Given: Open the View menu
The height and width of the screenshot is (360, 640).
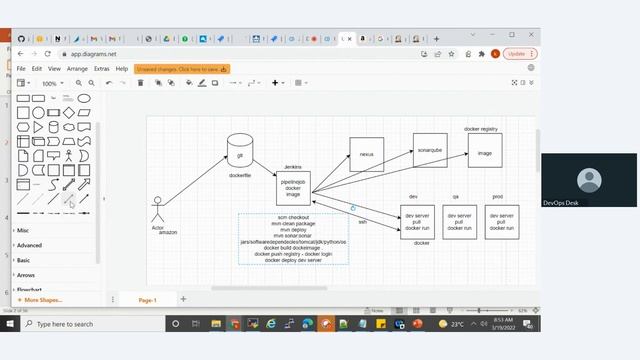Looking at the screenshot, I should 54,69.
